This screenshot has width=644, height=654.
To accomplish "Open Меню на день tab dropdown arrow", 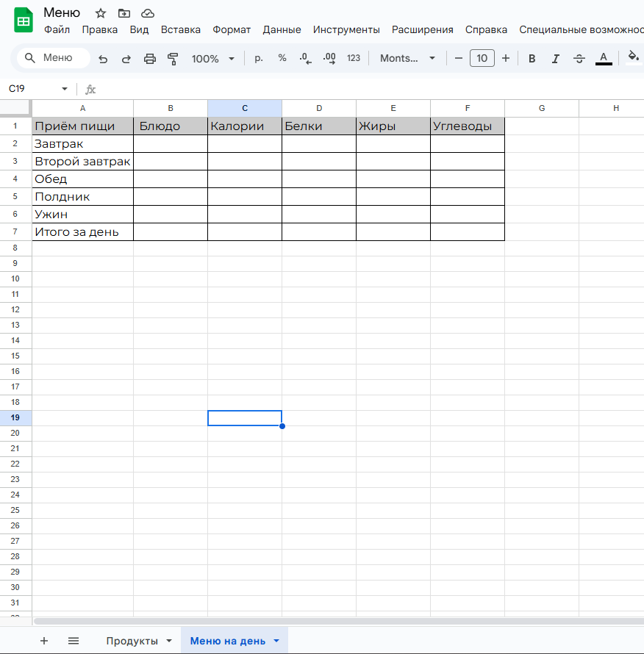I will [276, 641].
